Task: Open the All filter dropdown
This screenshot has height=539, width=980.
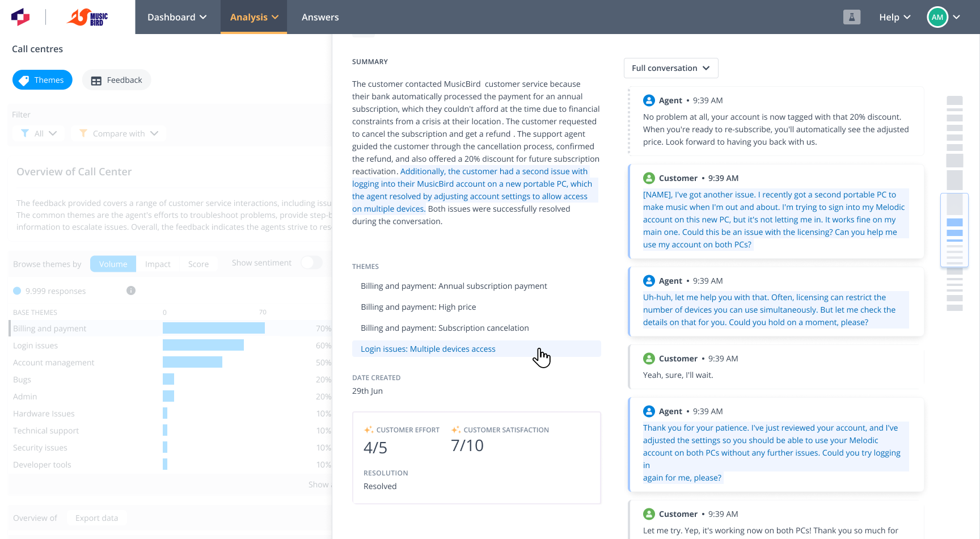Action: tap(39, 133)
